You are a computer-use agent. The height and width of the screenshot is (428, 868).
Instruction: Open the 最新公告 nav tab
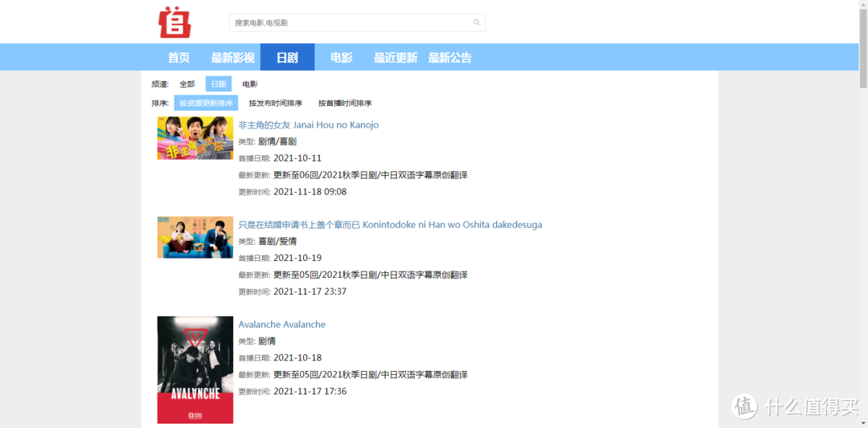coord(449,58)
